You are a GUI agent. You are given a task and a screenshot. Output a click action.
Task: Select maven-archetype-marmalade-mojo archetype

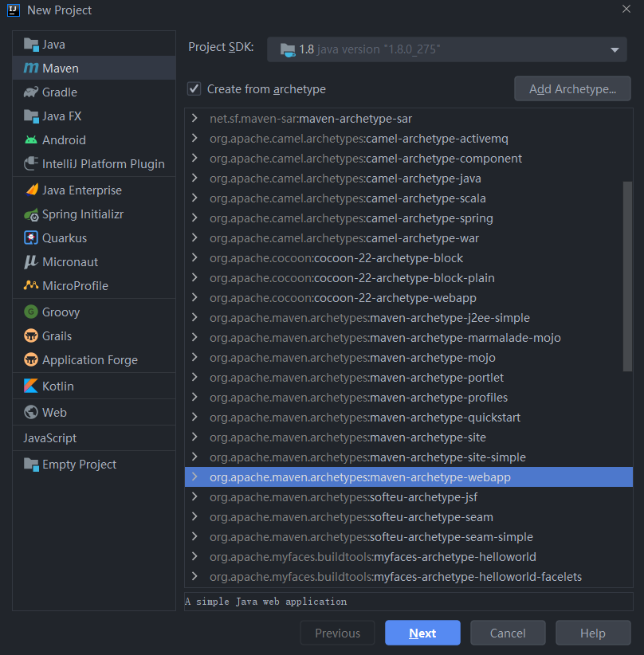[409, 338]
